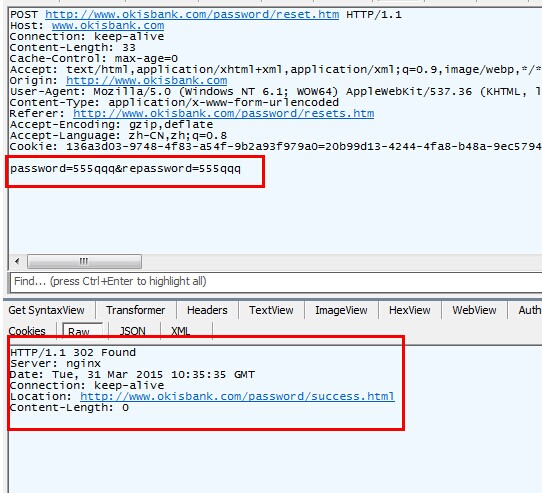Click the horizontal scrollbar thumb in request pane
This screenshot has width=542, height=493.
84,261
